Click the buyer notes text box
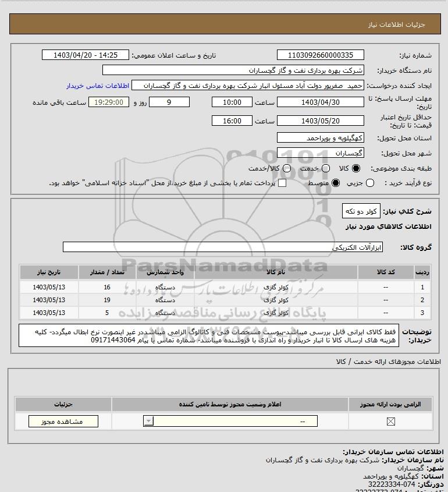 pyautogui.click(x=209, y=336)
